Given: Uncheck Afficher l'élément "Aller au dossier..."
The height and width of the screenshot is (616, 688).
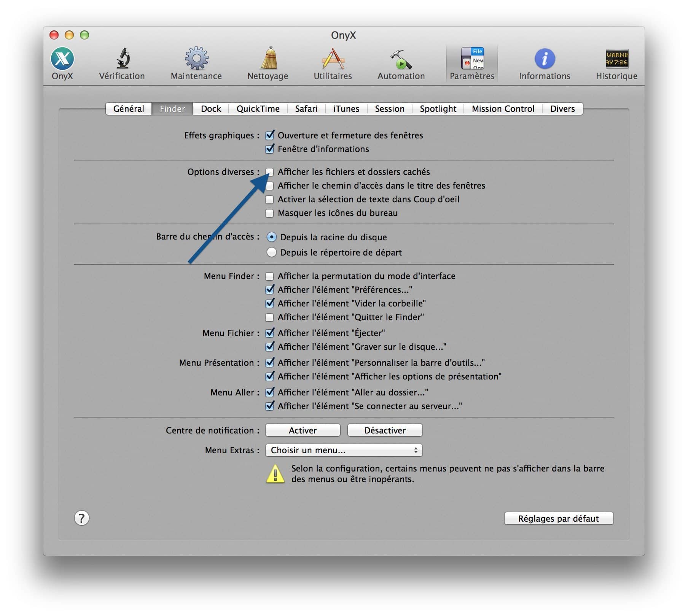Looking at the screenshot, I should point(270,392).
